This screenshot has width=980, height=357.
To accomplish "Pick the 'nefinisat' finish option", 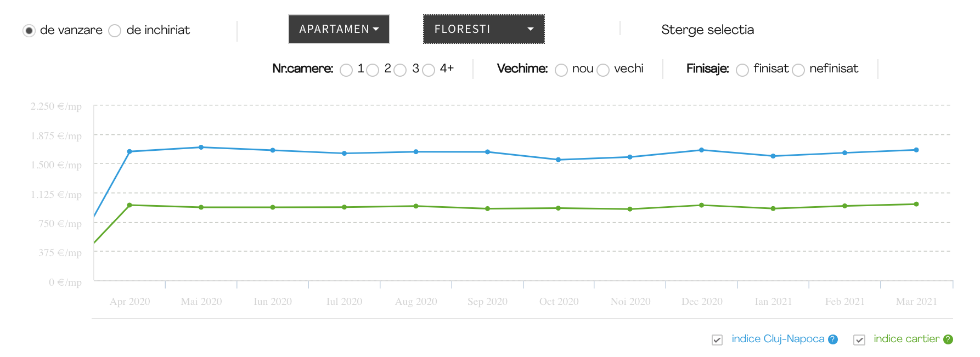I will click(798, 70).
